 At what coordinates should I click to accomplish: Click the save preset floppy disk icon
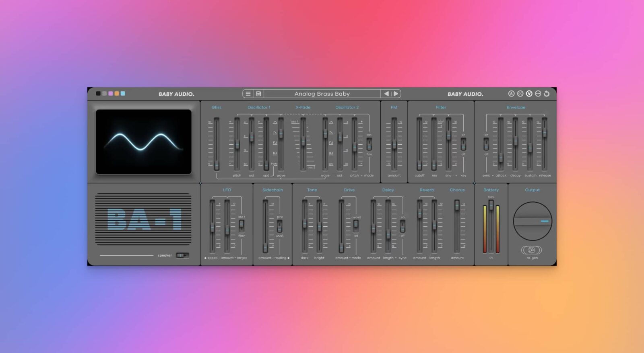tap(258, 94)
